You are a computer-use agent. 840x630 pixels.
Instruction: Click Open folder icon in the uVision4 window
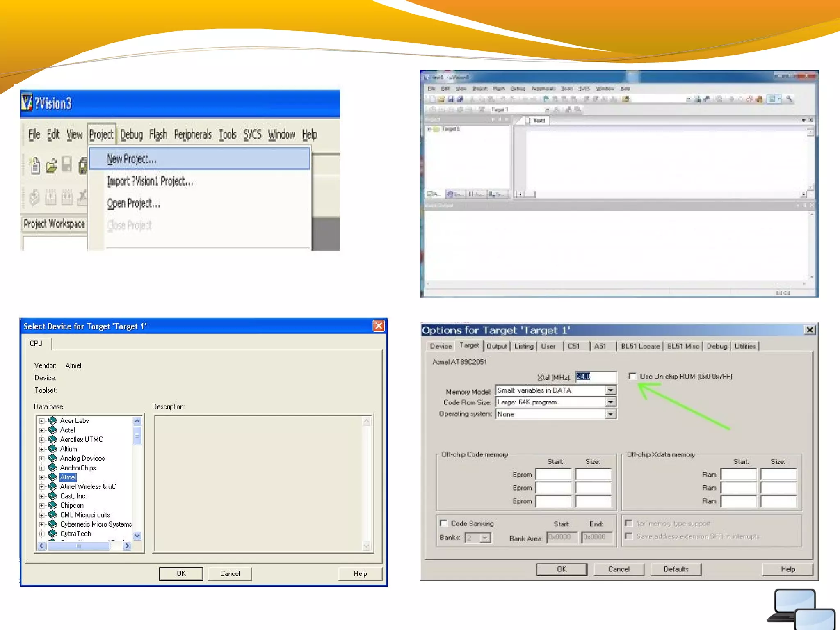[x=441, y=99]
